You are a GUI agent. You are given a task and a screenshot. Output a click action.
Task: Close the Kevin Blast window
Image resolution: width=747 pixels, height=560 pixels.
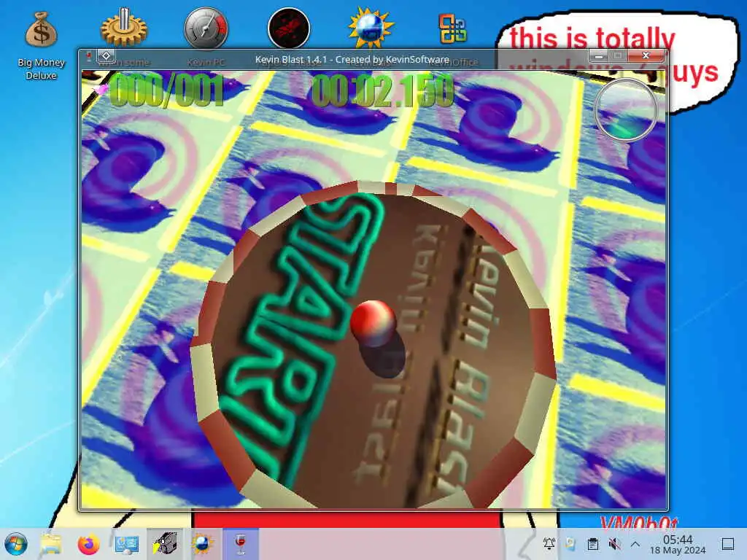coord(646,55)
